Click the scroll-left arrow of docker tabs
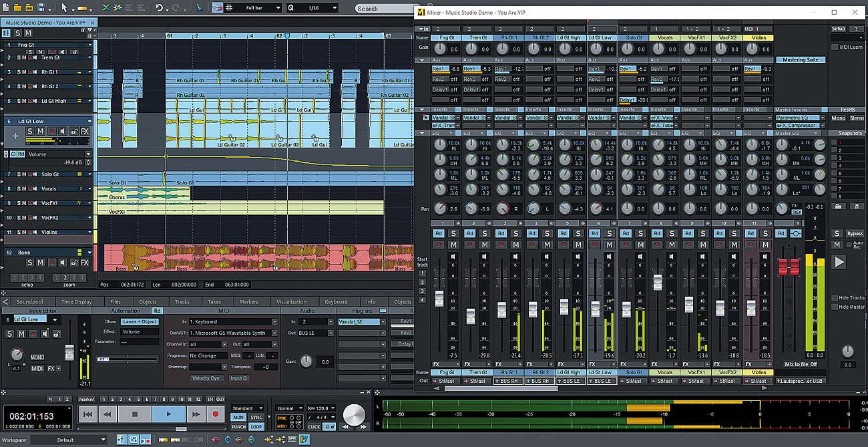The width and height of the screenshot is (868, 447). [x=5, y=301]
